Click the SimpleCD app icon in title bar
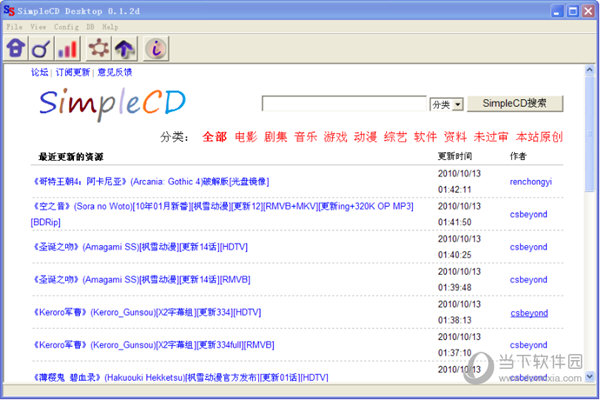 (9, 11)
